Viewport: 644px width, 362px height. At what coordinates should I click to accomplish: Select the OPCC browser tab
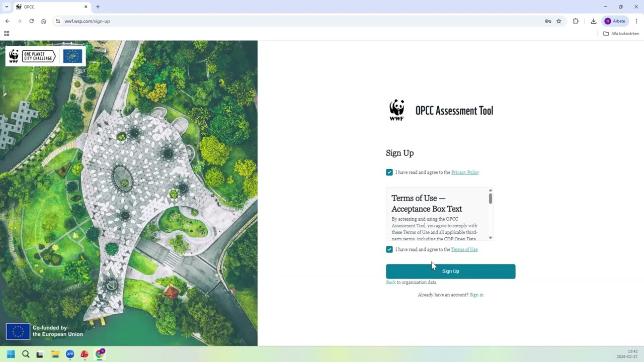tap(52, 7)
